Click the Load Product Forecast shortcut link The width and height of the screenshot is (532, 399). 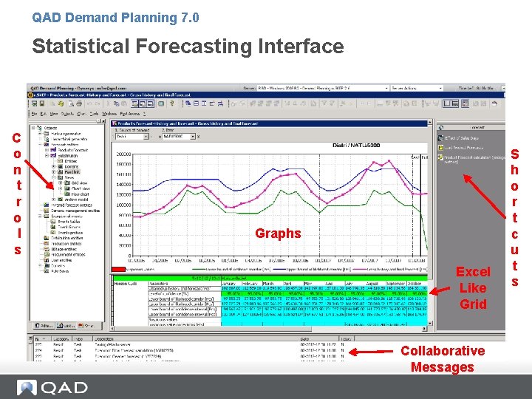click(x=464, y=148)
